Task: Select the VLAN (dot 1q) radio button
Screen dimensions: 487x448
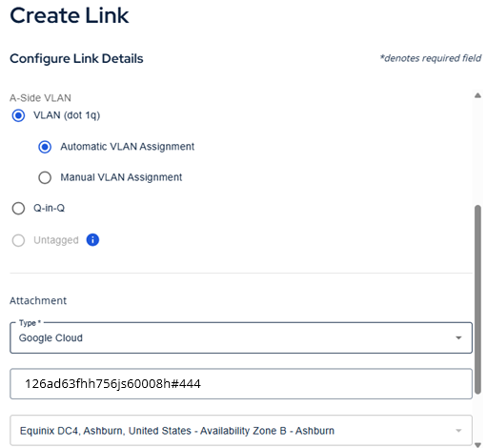Action: (18, 115)
